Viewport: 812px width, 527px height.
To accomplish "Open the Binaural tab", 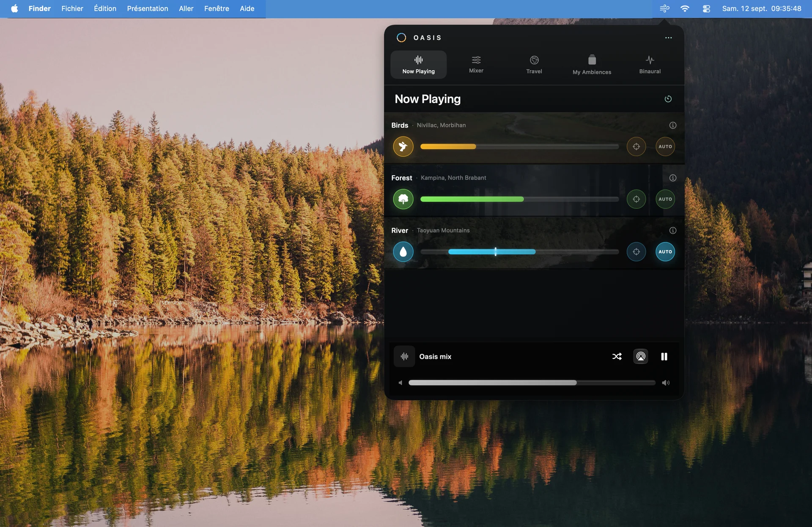I will coord(650,65).
